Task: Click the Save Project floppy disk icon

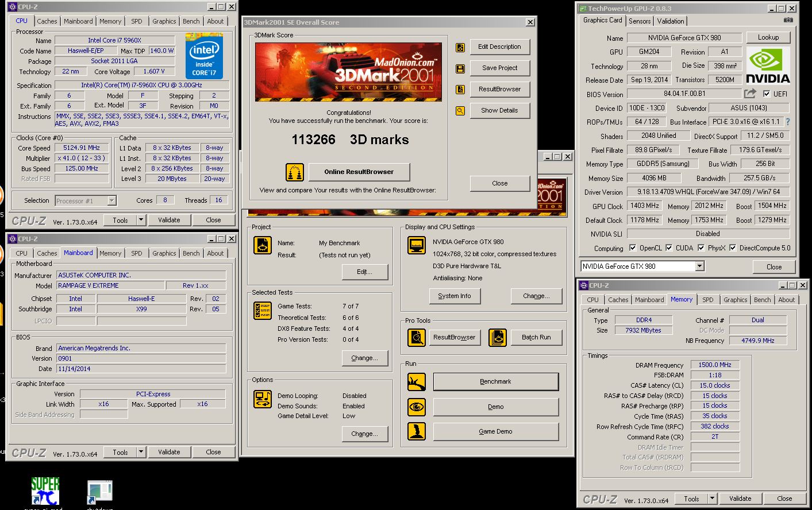Action: pos(460,69)
